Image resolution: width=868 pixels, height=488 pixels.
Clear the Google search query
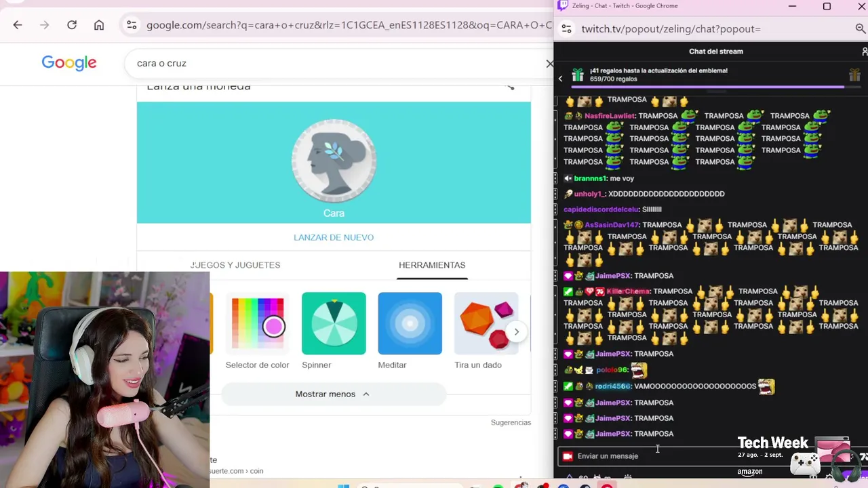click(x=549, y=63)
